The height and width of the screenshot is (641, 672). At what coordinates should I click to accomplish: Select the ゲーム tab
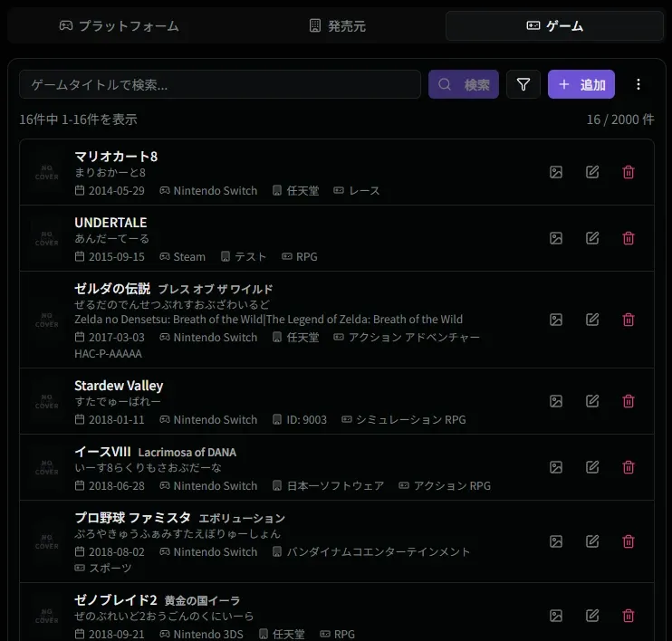[554, 26]
